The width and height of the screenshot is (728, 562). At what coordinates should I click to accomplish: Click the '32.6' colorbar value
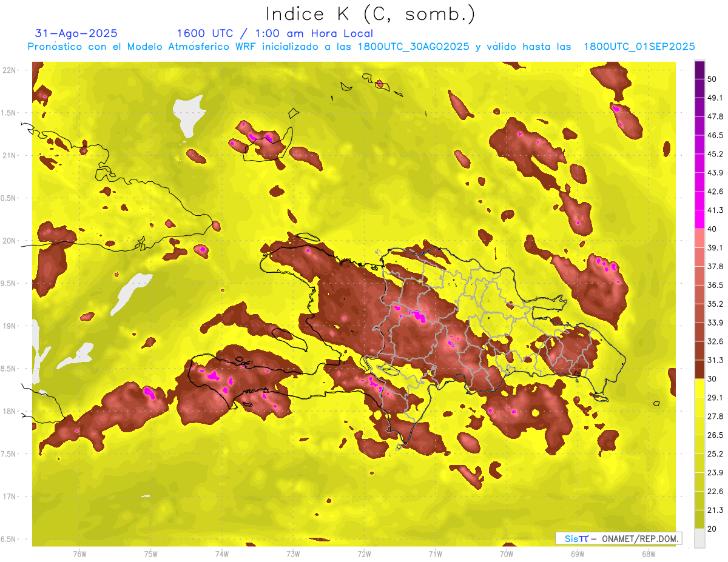715,341
